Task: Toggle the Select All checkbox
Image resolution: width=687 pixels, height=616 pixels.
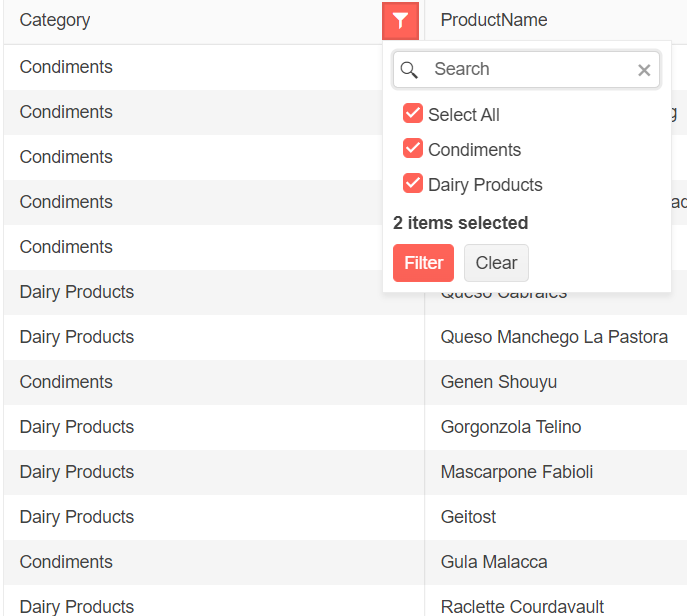Action: pyautogui.click(x=413, y=114)
